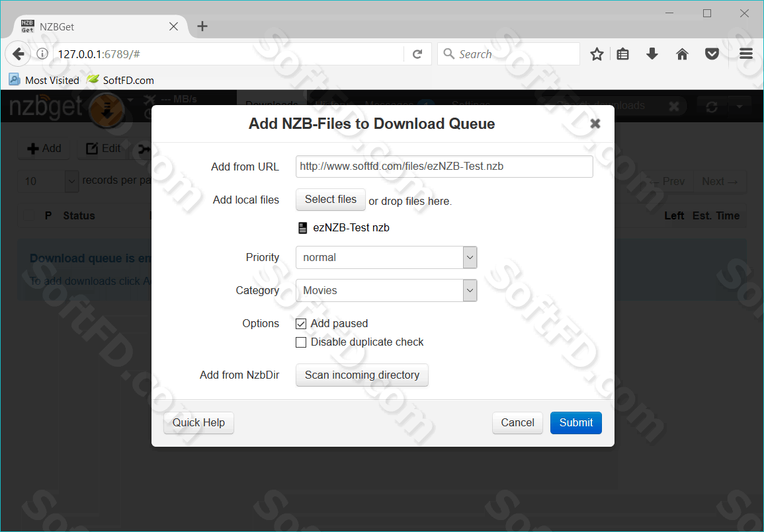The image size is (764, 532).
Task: Click the Add button in toolbar
Action: (x=44, y=149)
